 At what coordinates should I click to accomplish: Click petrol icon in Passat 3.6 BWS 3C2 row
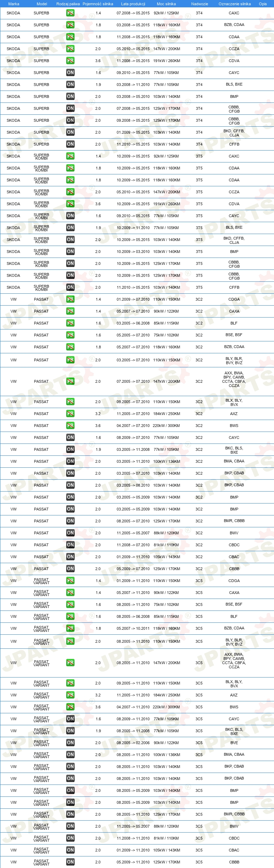pyautogui.click(x=70, y=426)
